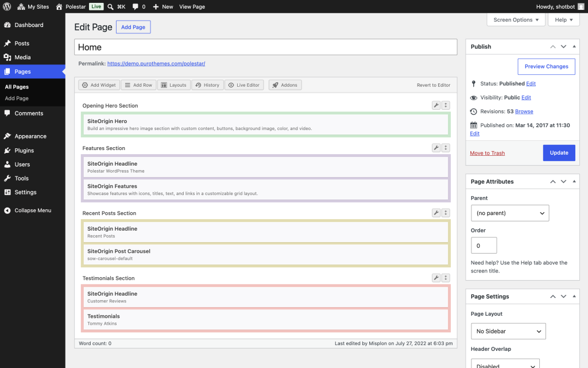
Task: Open Media library in sidebar
Action: pos(33,57)
